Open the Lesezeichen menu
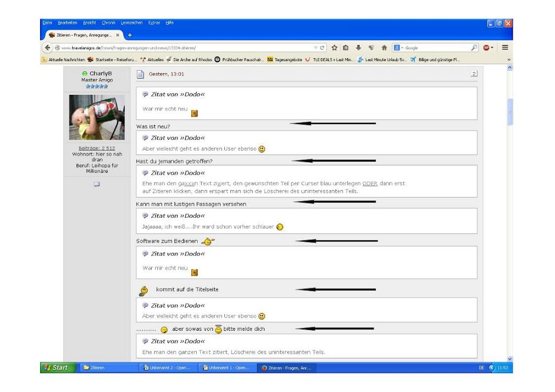Screen dimensions: 555x392 click(131, 22)
